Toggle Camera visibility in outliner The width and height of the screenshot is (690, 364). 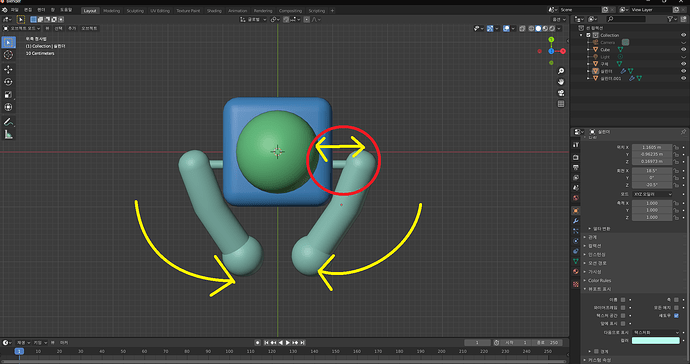[x=683, y=42]
